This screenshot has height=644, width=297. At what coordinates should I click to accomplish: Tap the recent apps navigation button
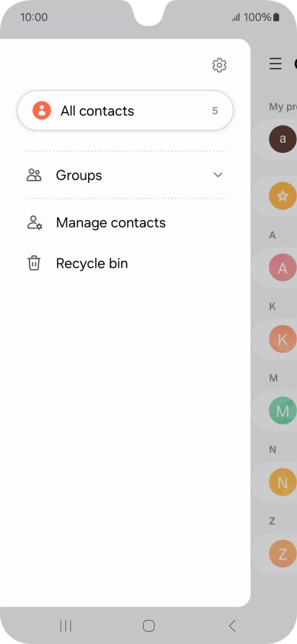pos(66,626)
